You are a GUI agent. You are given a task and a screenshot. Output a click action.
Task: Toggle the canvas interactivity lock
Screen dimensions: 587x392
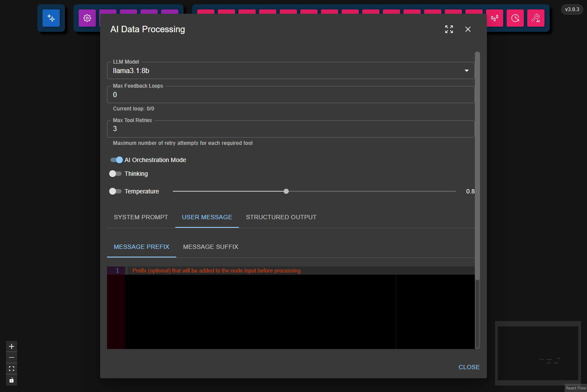pos(12,380)
